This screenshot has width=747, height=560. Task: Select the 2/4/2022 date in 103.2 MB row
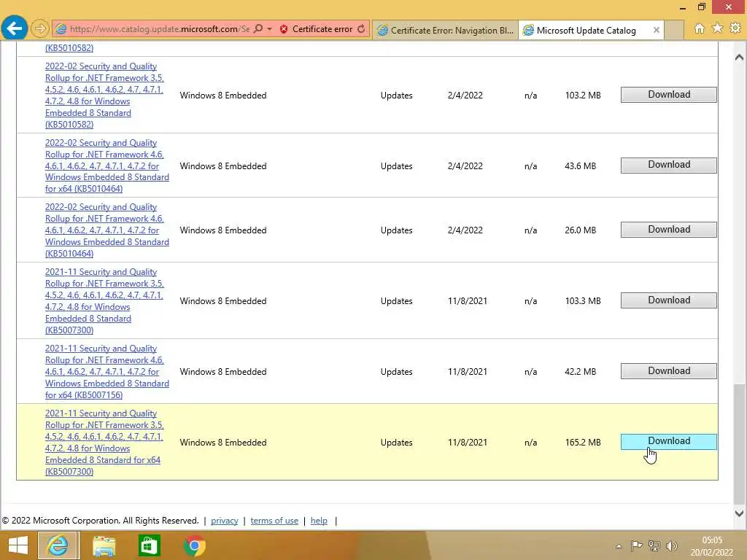pyautogui.click(x=465, y=96)
